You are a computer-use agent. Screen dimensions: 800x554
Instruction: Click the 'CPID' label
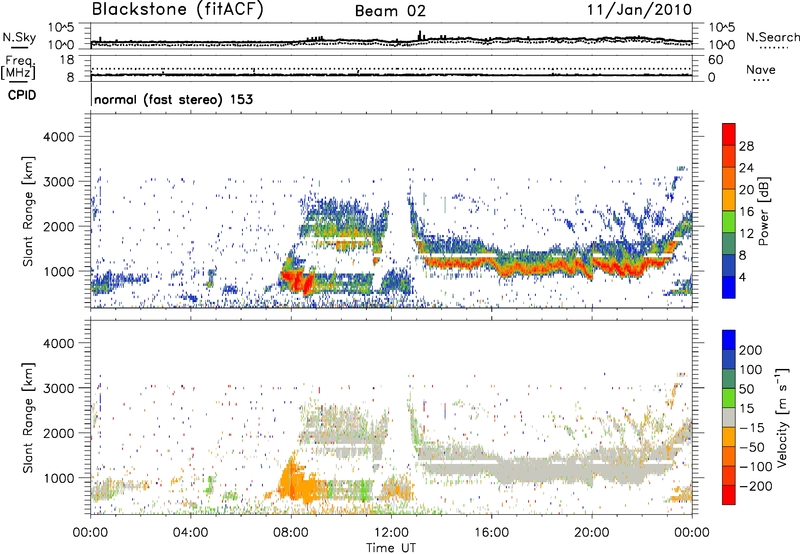point(22,95)
